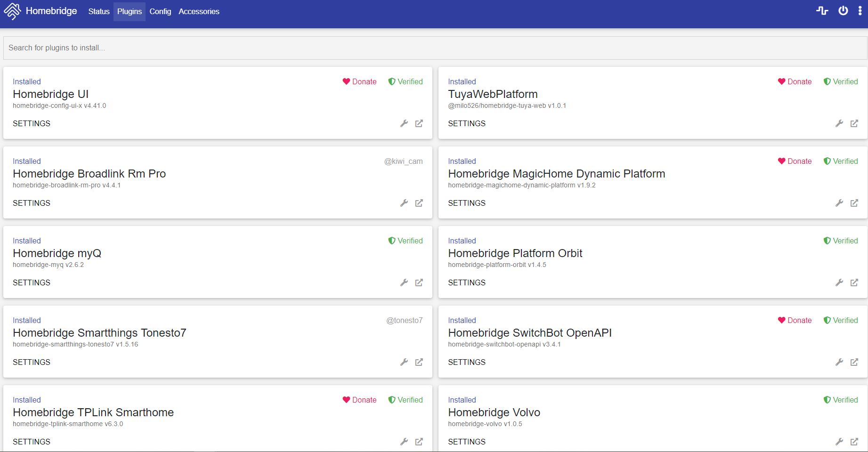The image size is (868, 452).
Task: Click the restart Homebridge power icon
Action: tap(843, 11)
